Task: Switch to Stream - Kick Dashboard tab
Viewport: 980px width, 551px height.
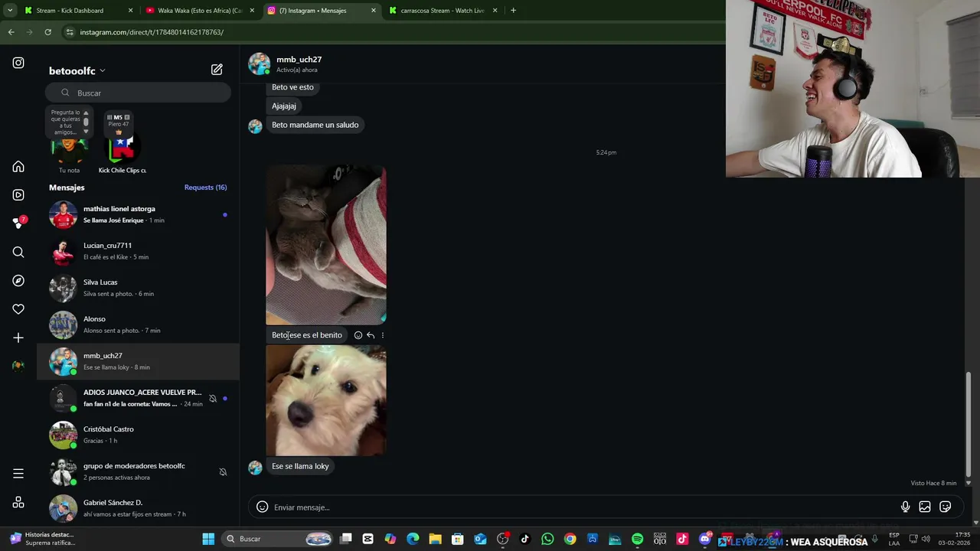Action: click(x=79, y=11)
